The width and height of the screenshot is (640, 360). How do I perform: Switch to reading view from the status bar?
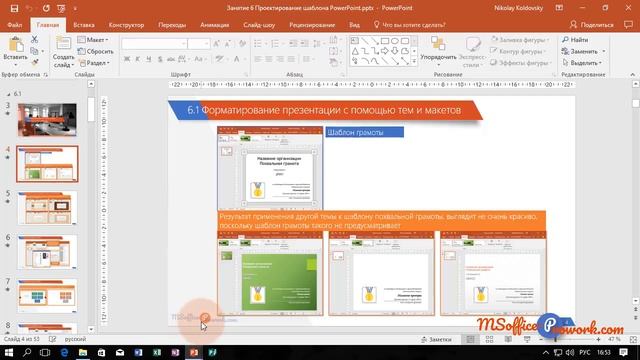tap(508, 339)
